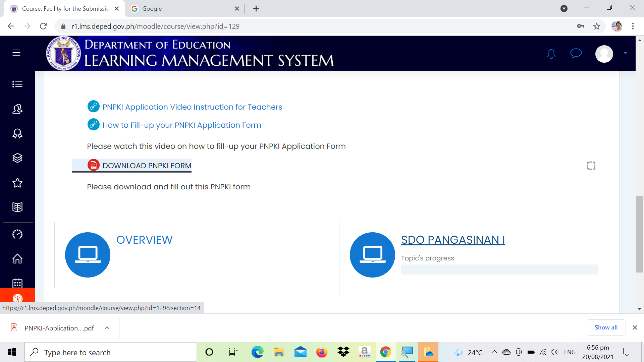Viewport: 644px width, 362px height.
Task: Toggle the PDF download bar with Show all
Action: point(606,327)
